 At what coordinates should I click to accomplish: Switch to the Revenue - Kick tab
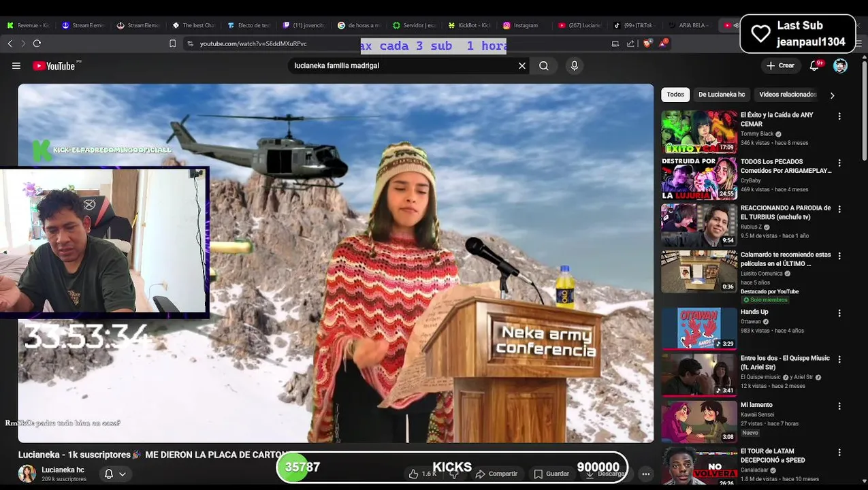click(28, 25)
